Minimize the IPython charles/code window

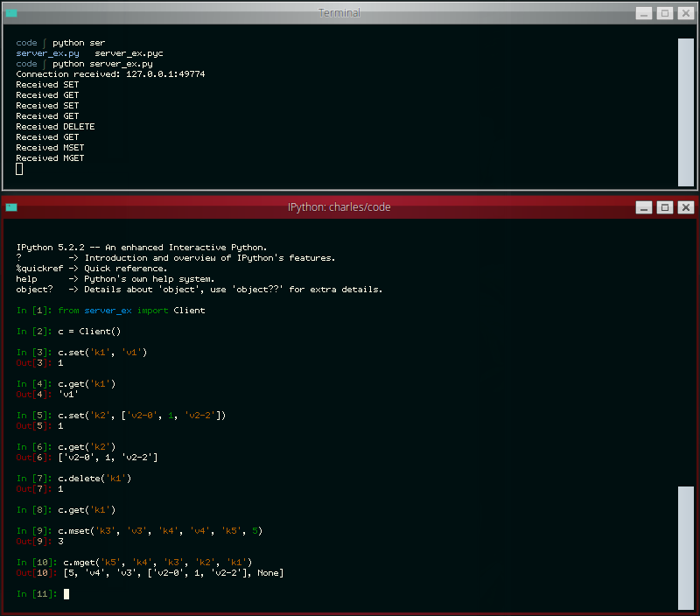click(643, 207)
